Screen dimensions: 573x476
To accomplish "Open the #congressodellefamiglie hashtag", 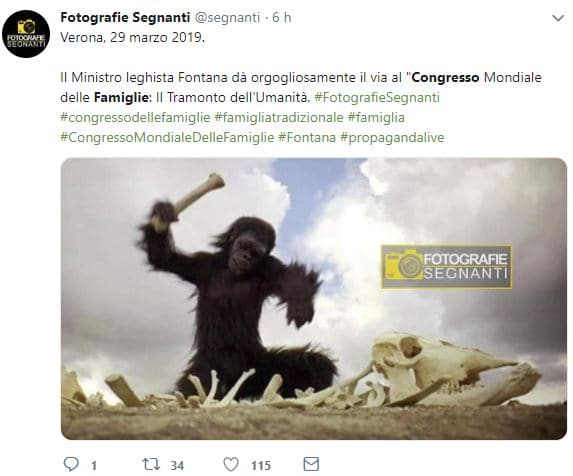I will point(135,118).
